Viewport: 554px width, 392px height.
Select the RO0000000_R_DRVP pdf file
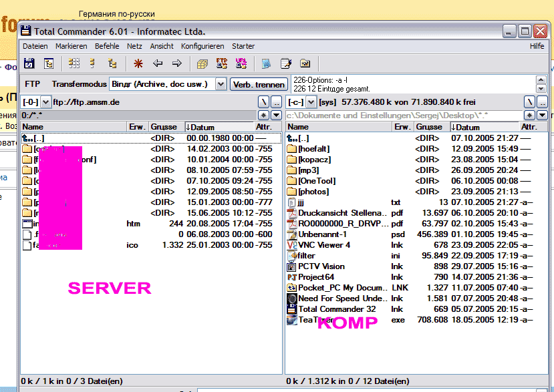410,224
